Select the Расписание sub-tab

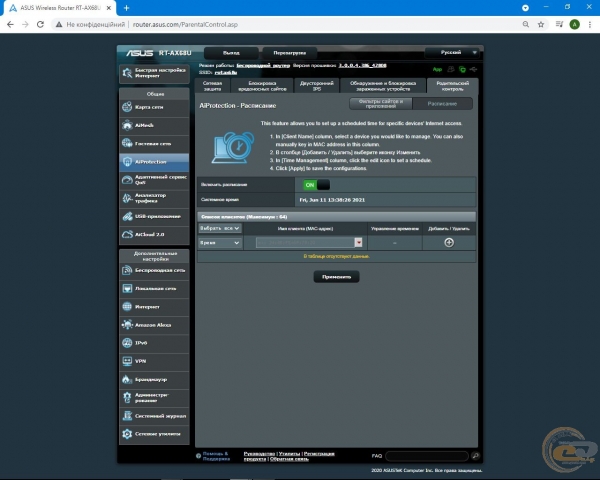[x=442, y=104]
